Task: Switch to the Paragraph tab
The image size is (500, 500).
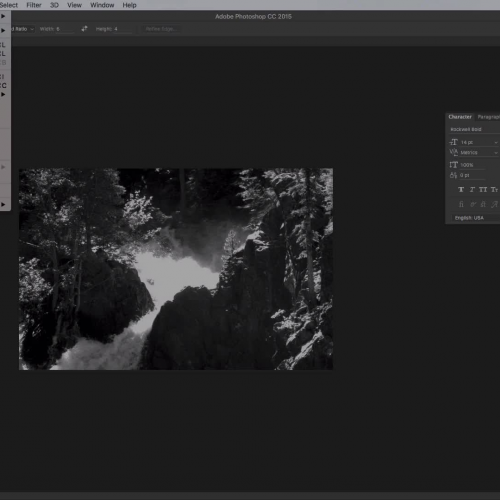Action: [x=489, y=117]
